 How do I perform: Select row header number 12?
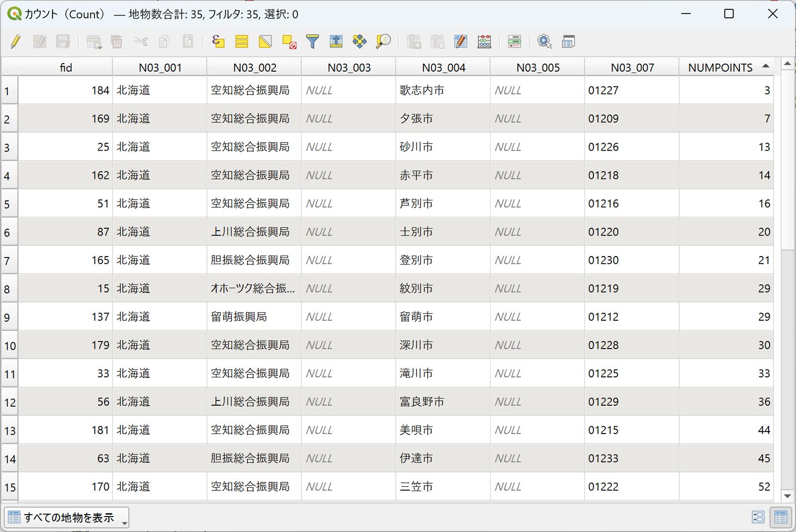click(x=9, y=402)
